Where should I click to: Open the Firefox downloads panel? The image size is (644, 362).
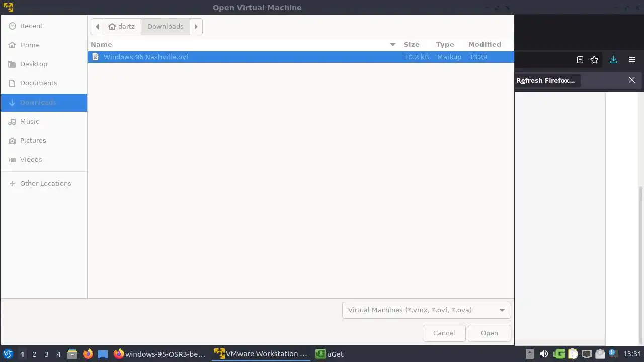pyautogui.click(x=613, y=60)
